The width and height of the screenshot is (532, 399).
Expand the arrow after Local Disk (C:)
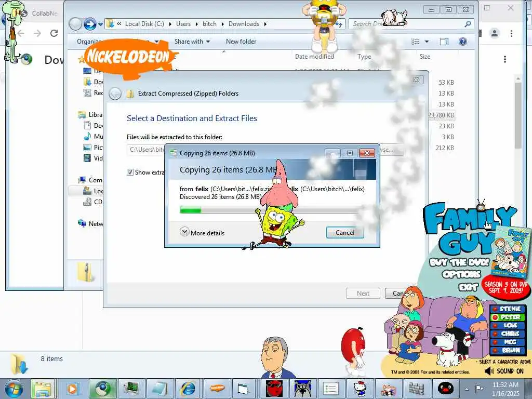tap(170, 24)
